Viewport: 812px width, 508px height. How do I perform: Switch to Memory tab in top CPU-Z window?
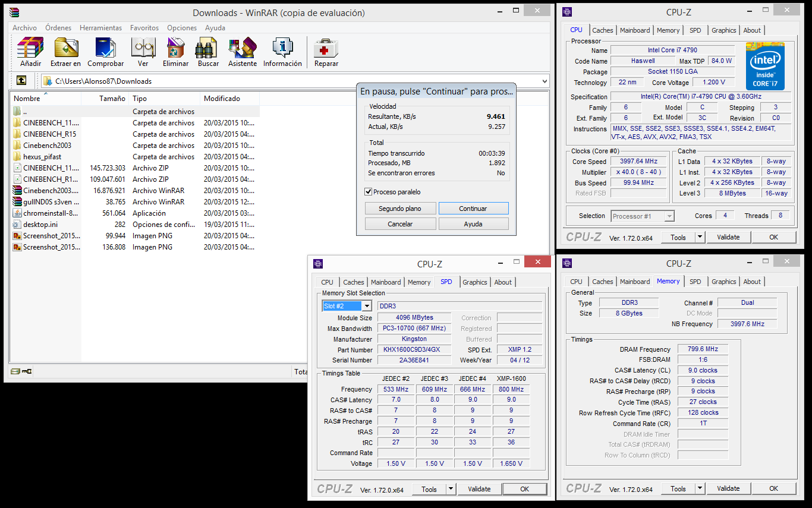(x=668, y=30)
